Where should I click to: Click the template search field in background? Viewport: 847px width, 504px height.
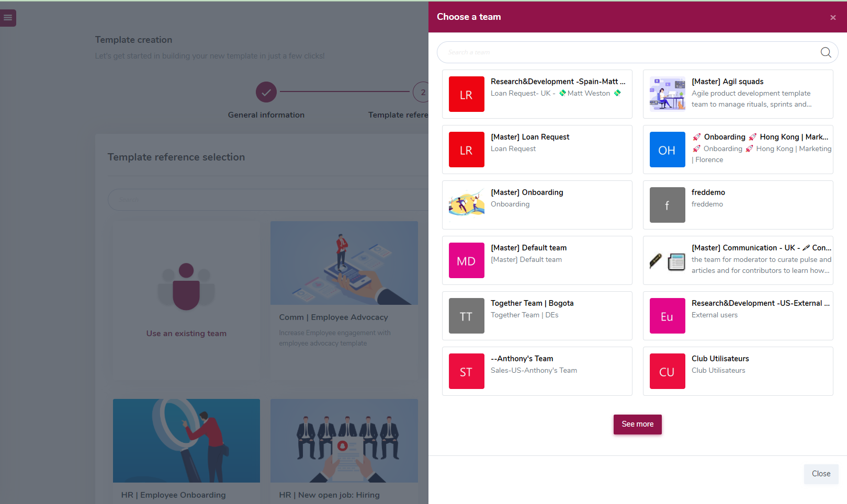tap(268, 200)
